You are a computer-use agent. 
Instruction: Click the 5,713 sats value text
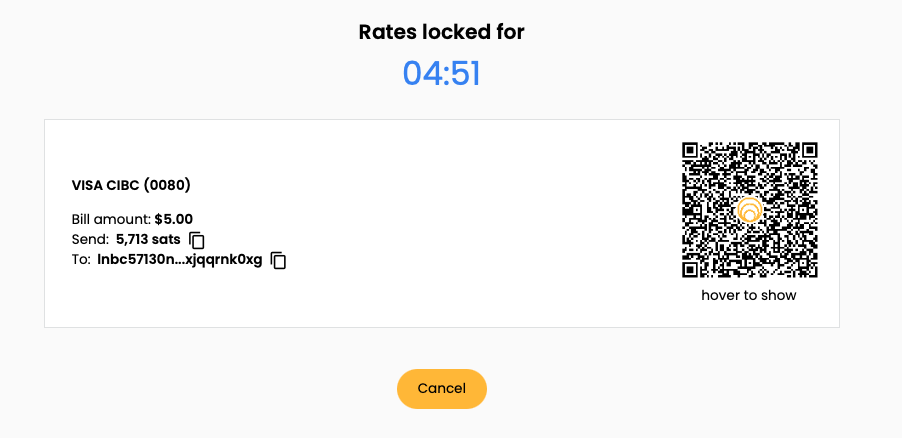pyautogui.click(x=148, y=239)
